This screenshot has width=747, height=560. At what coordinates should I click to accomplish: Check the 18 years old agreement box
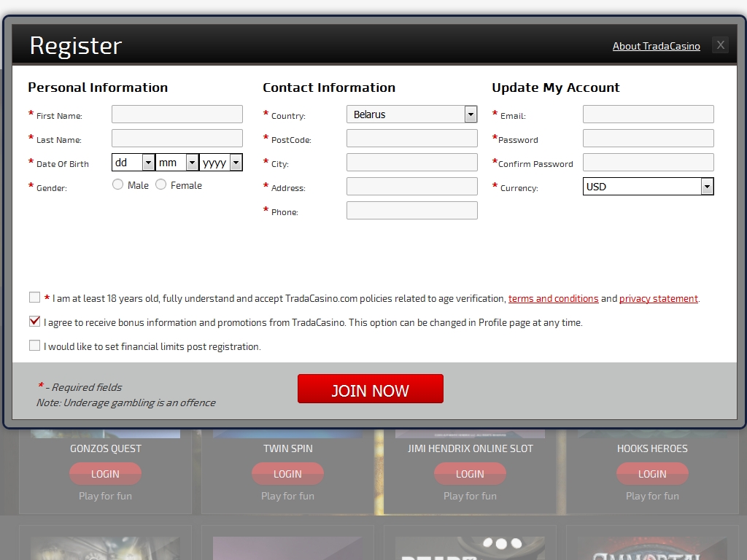(x=34, y=297)
